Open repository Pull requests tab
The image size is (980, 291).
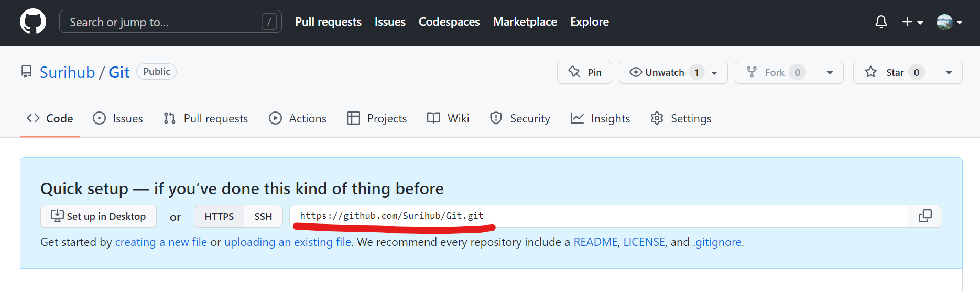click(205, 118)
